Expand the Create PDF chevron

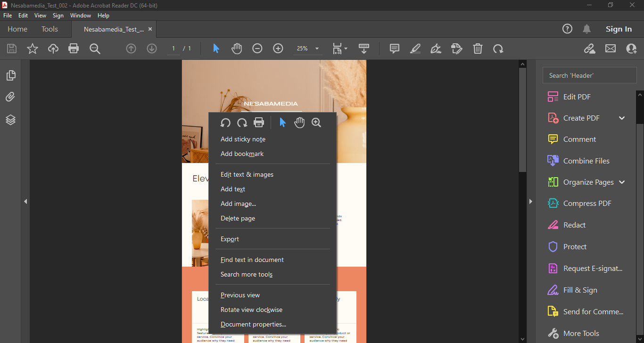point(622,118)
